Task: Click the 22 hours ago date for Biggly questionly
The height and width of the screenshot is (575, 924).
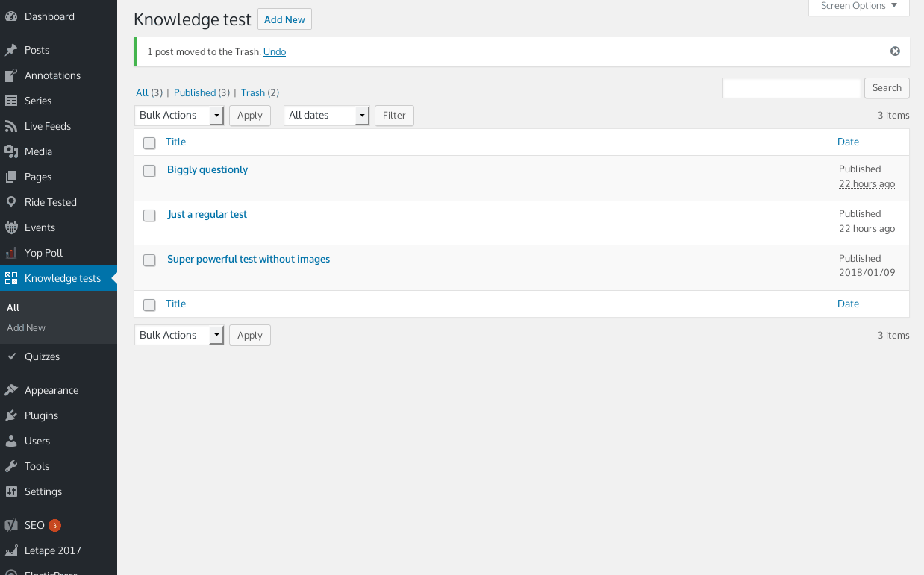Action: point(867,183)
